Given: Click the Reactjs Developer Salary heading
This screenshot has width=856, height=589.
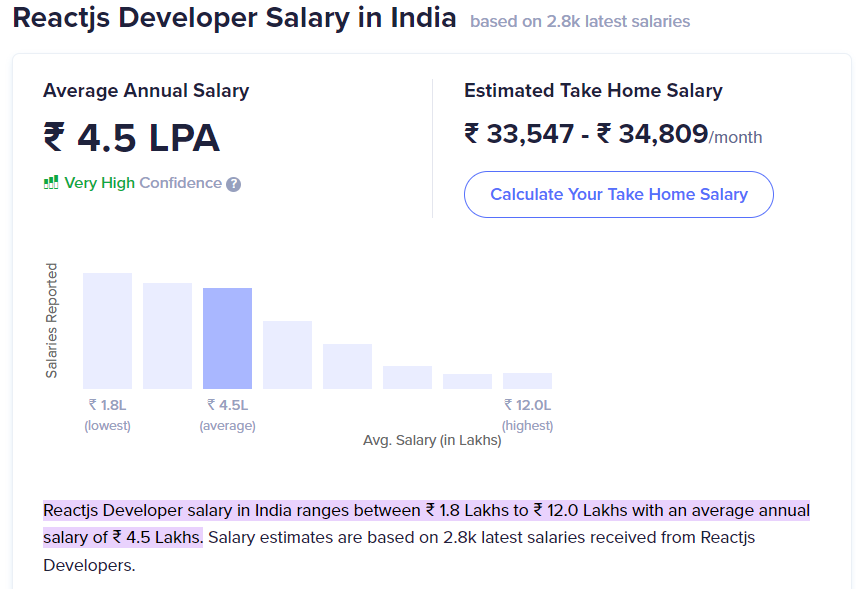Looking at the screenshot, I should pyautogui.click(x=230, y=18).
